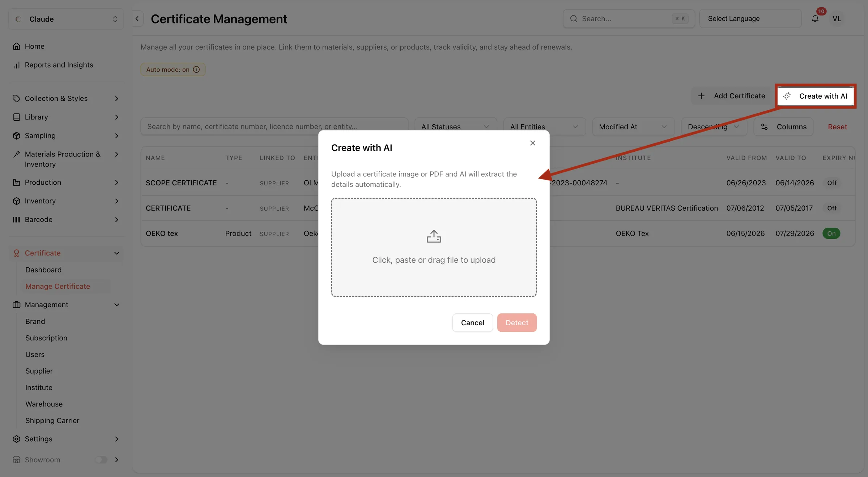Click the Sampling cube icon

tap(16, 136)
